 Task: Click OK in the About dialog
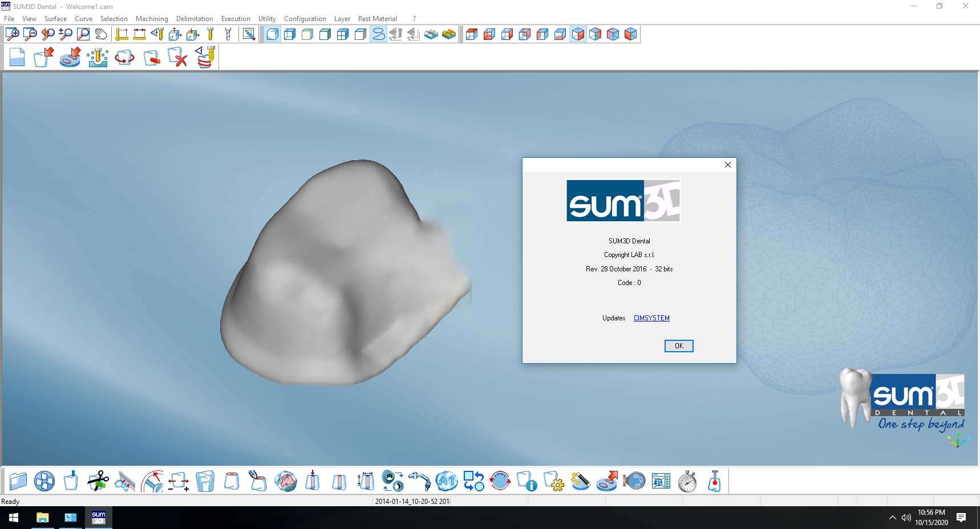point(678,346)
